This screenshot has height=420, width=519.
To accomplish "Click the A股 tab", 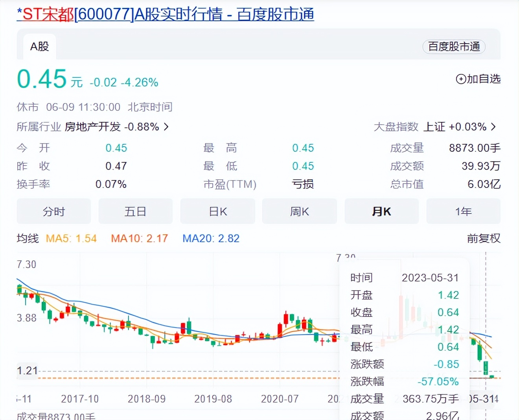I will click(39, 46).
